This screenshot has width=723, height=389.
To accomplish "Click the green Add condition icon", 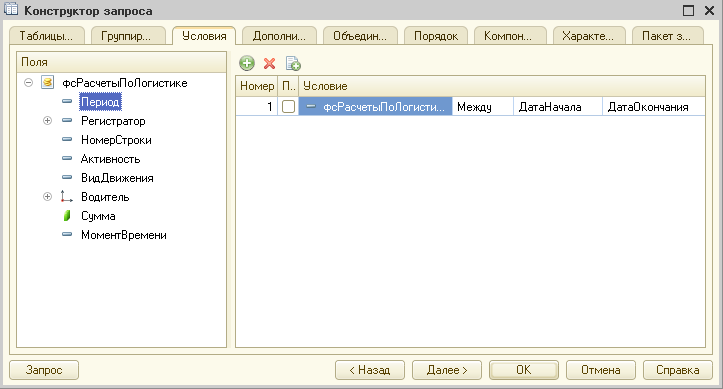I will pyautogui.click(x=247, y=63).
